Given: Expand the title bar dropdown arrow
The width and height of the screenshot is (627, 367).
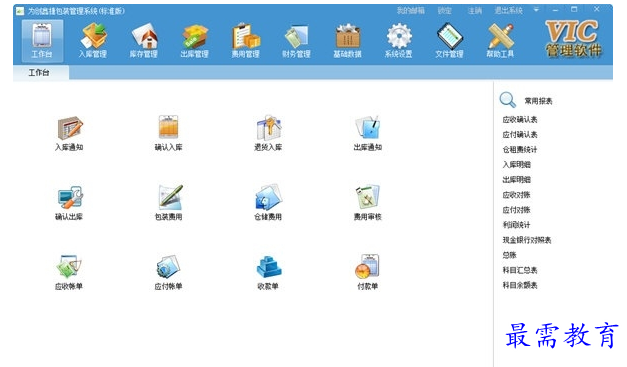Looking at the screenshot, I should click(537, 10).
